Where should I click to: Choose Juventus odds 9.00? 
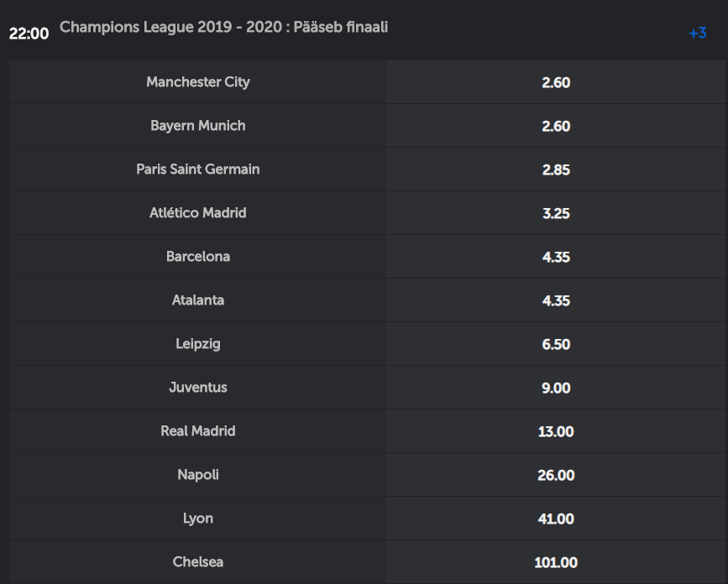click(556, 388)
